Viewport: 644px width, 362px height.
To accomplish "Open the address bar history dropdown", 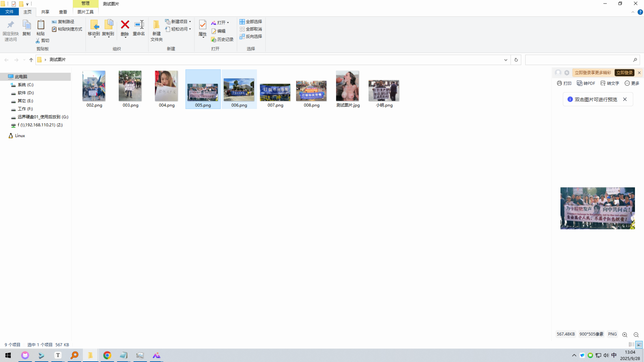I will pyautogui.click(x=505, y=60).
